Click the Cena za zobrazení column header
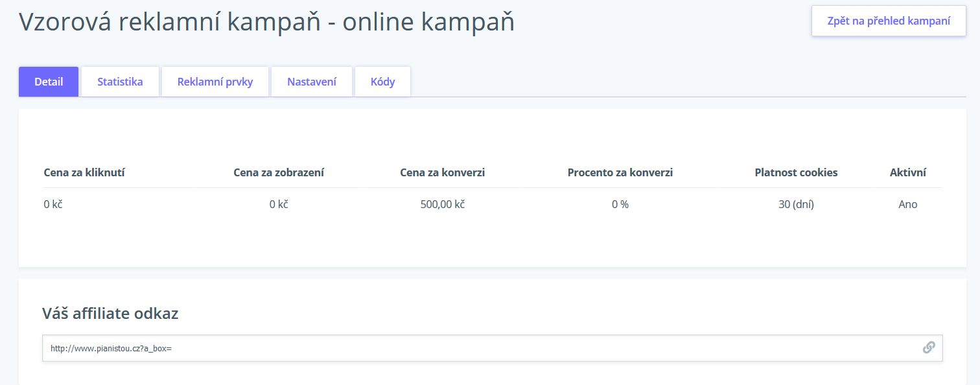This screenshot has height=385, width=980. pyautogui.click(x=279, y=172)
